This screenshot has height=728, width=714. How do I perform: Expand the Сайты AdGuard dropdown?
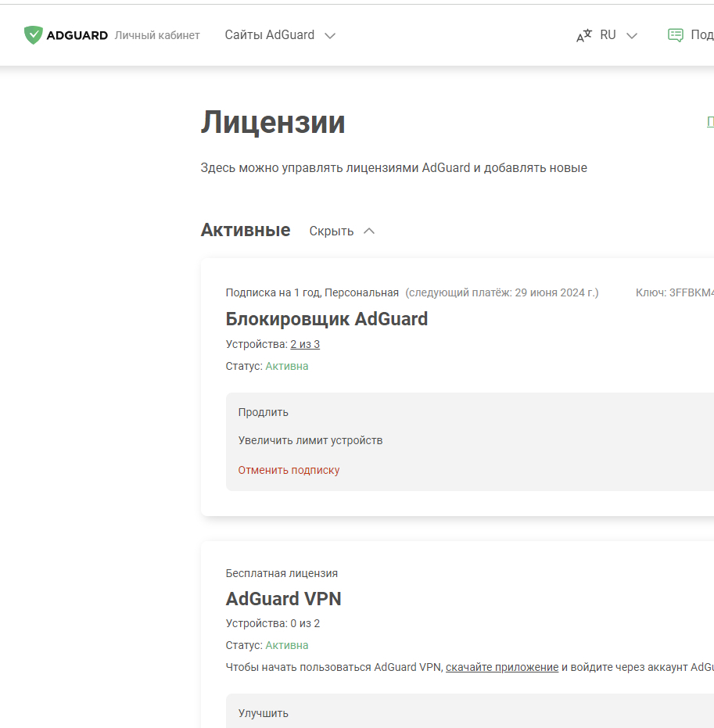click(279, 35)
